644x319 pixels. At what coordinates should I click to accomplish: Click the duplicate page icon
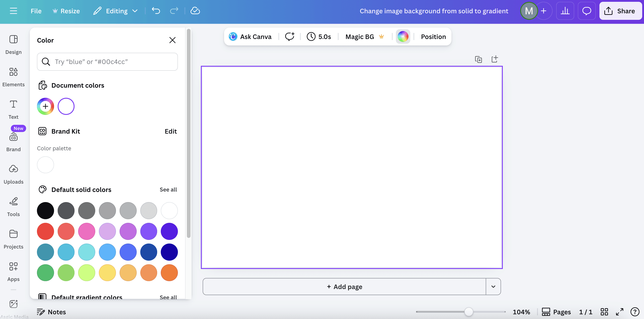tap(478, 59)
